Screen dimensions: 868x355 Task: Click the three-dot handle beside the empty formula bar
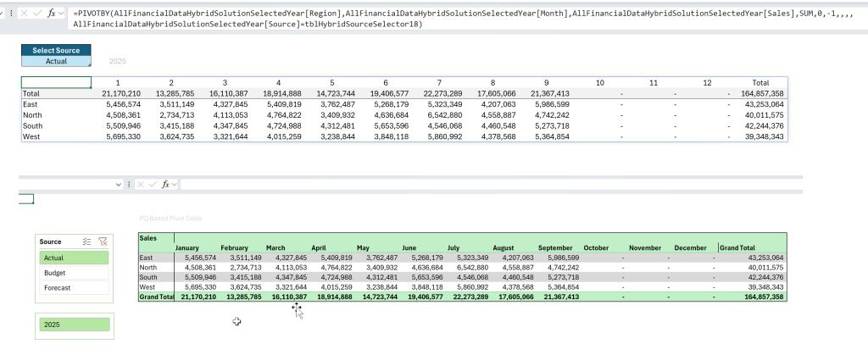coord(129,184)
